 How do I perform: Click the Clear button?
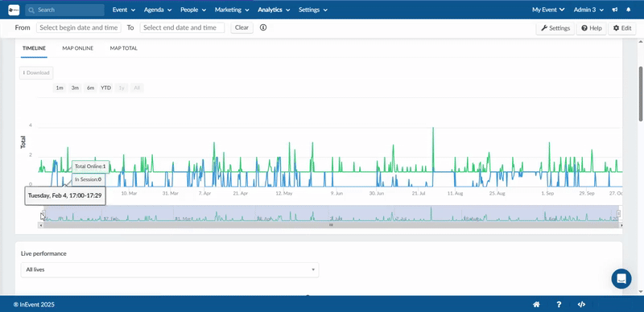(x=242, y=27)
